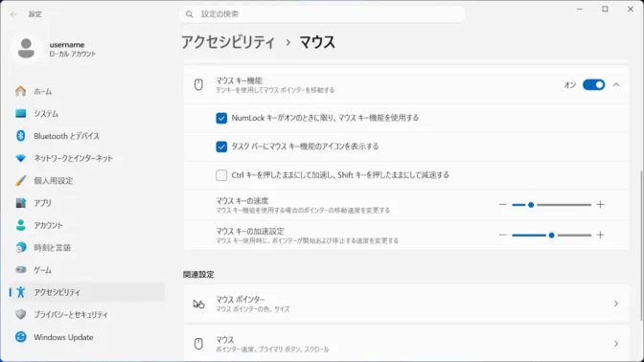Click the 個人用設定 paintbrush icon
Image resolution: width=644 pixels, height=362 pixels.
pyautogui.click(x=20, y=180)
